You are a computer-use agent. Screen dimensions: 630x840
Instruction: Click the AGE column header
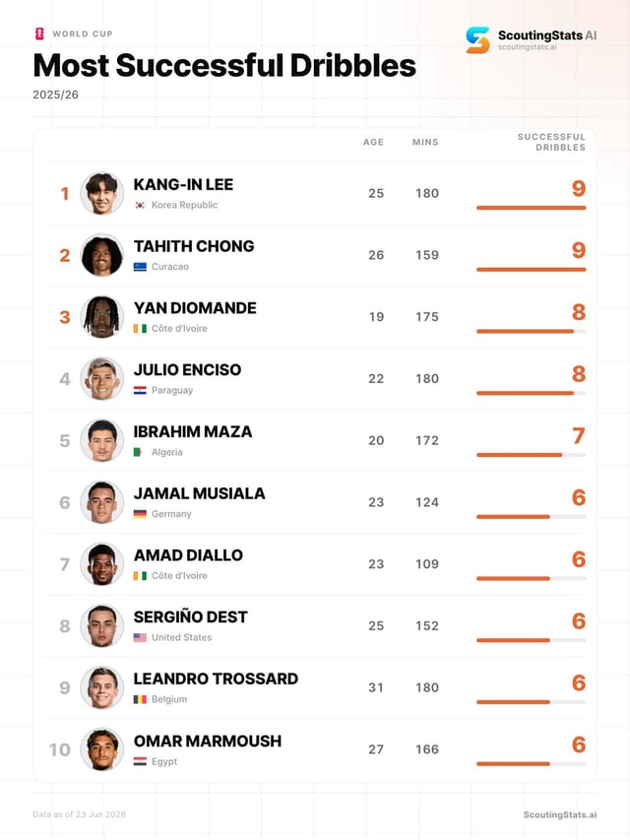tap(373, 142)
